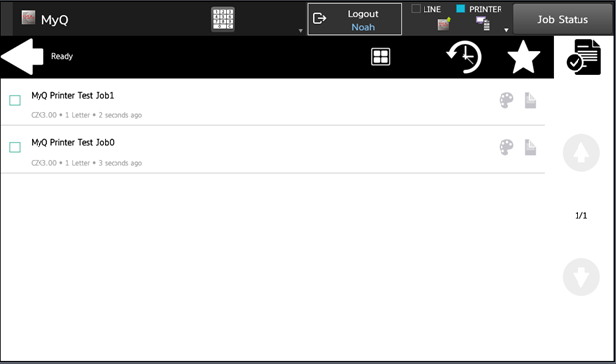Click the logout door arrow icon
The height and width of the screenshot is (364, 616).
[320, 18]
